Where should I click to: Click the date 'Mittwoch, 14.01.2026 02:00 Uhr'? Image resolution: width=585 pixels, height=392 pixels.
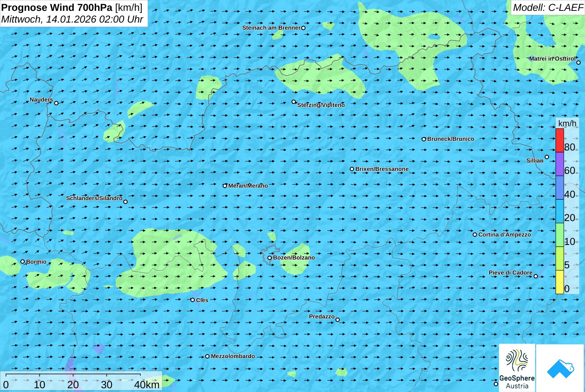point(72,19)
